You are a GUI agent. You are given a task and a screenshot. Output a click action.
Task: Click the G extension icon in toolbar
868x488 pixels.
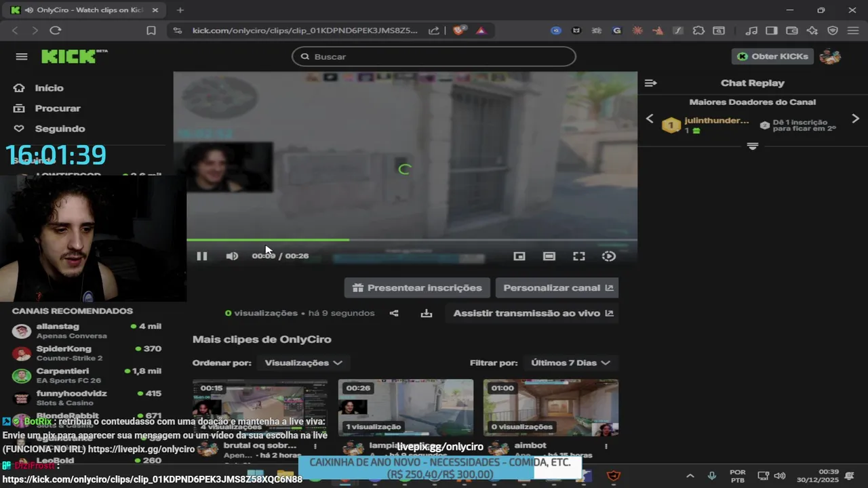click(x=617, y=30)
